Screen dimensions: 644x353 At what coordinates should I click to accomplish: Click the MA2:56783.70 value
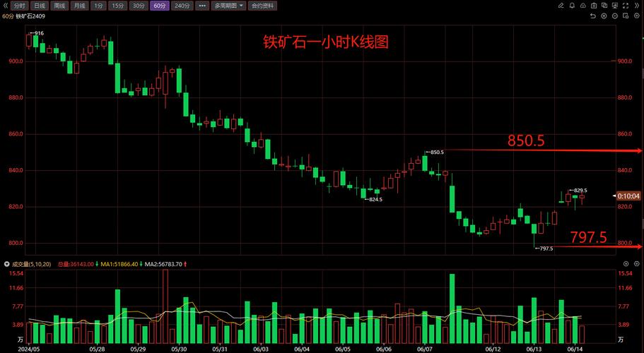point(165,265)
